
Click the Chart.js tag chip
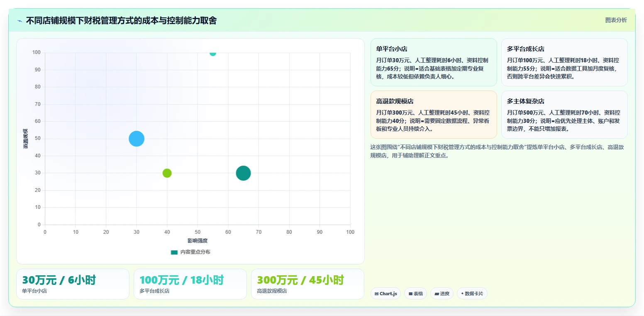tap(385, 294)
